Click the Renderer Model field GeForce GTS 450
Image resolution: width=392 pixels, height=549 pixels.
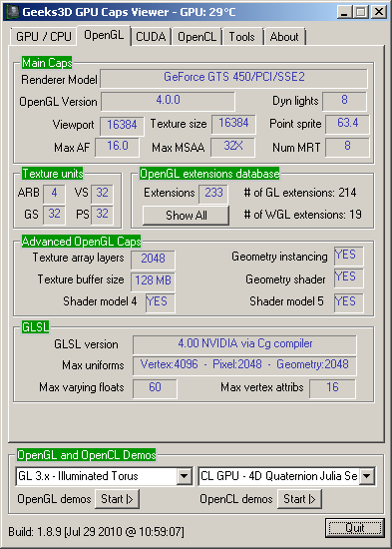233,78
